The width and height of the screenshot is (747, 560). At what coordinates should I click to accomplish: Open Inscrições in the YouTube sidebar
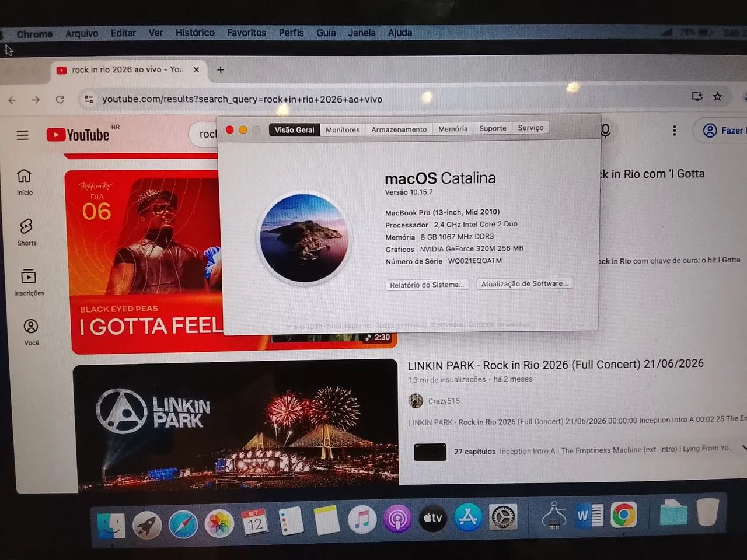click(x=29, y=282)
